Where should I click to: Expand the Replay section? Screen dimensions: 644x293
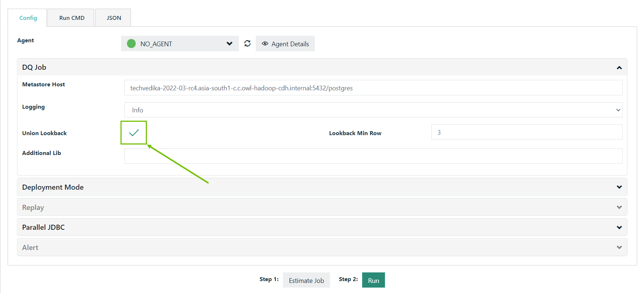click(x=619, y=207)
